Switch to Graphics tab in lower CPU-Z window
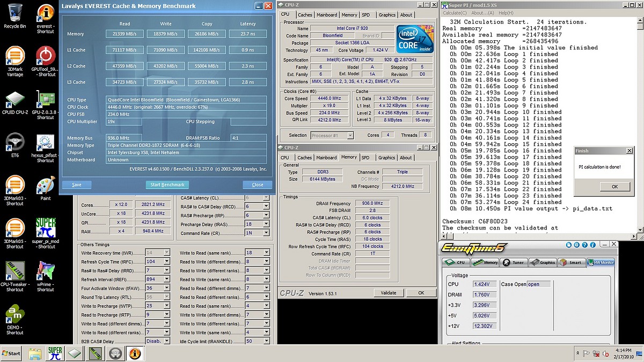Screen dimensions: 644x362 tap(386, 158)
